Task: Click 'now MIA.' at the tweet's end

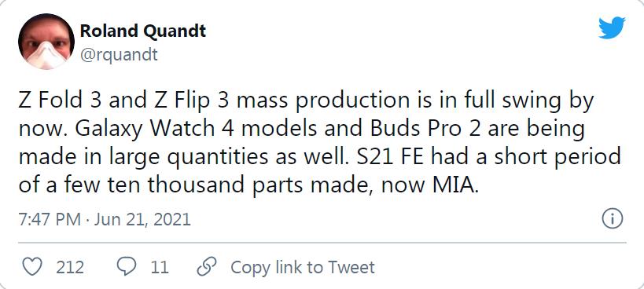Action: [x=430, y=185]
